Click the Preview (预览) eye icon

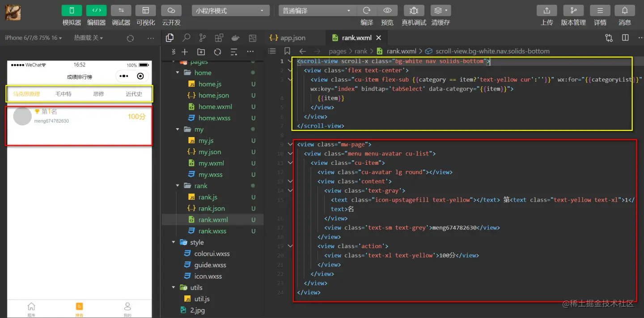[x=387, y=11]
